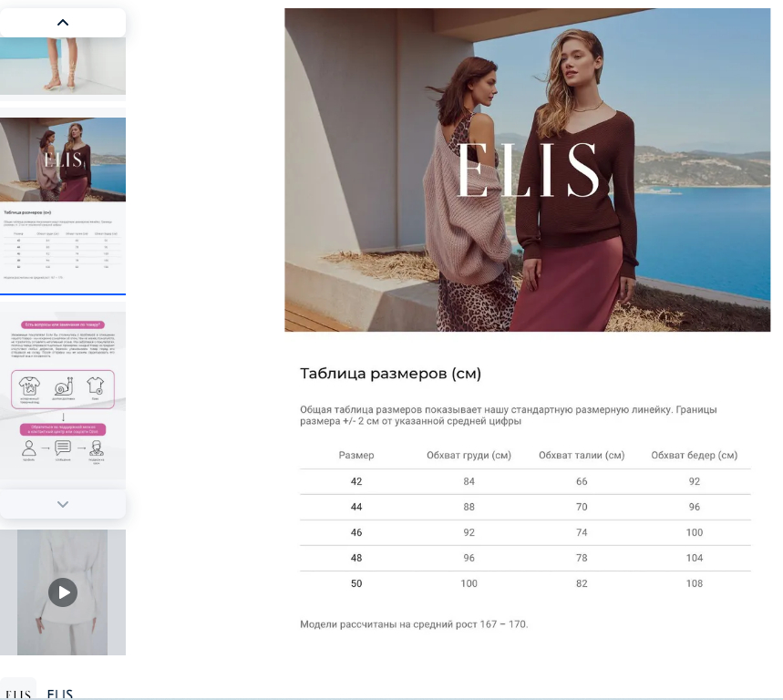Click waist value 74 in row 46
This screenshot has width=783, height=700.
click(x=582, y=532)
